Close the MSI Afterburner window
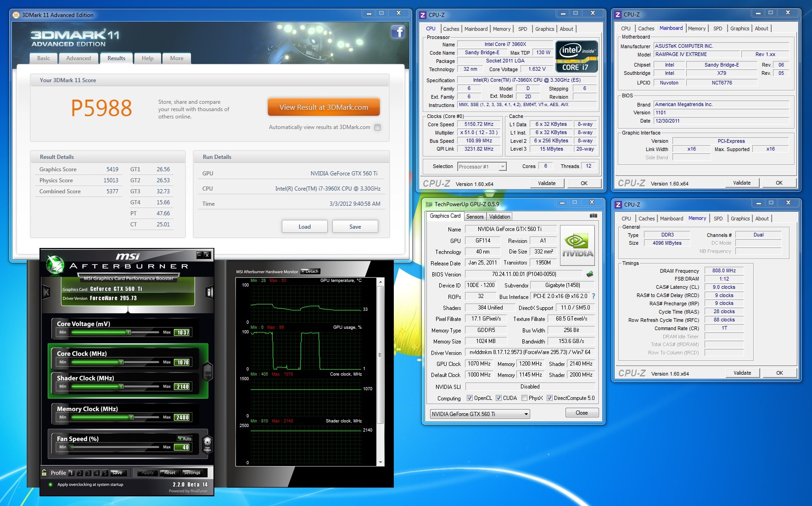The height and width of the screenshot is (506, 812). (x=207, y=254)
